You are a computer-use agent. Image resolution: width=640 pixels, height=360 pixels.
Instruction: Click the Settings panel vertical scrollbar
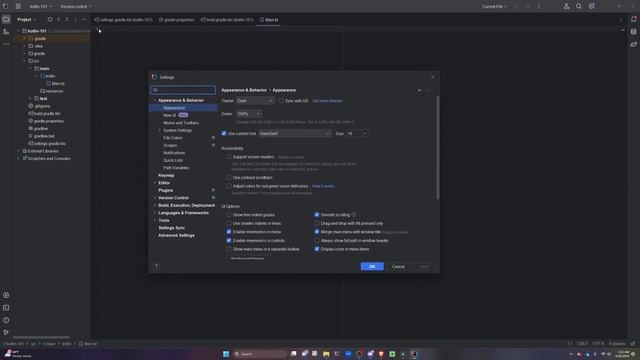(x=438, y=148)
